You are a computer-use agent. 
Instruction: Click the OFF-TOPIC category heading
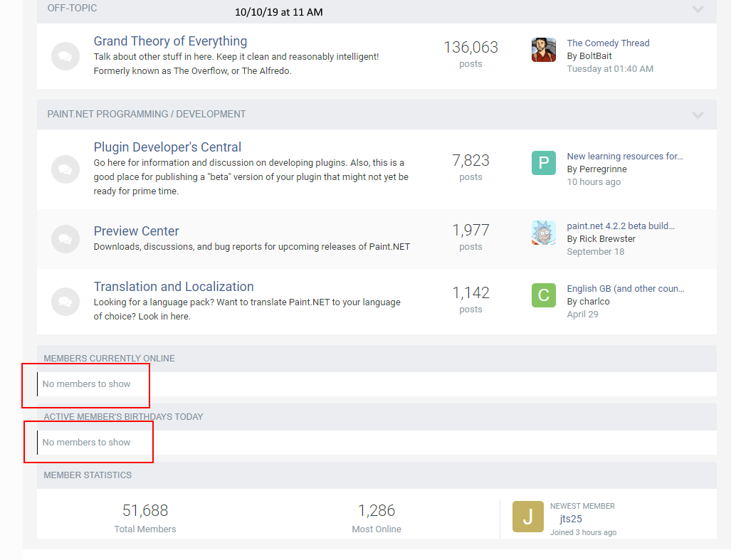point(72,9)
